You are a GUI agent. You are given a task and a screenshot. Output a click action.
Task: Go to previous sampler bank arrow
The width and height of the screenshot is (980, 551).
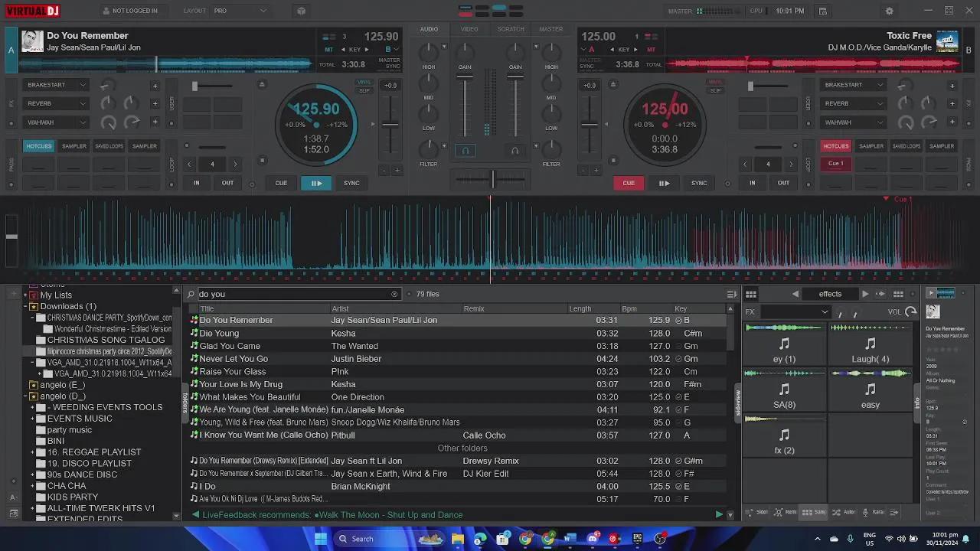click(795, 294)
